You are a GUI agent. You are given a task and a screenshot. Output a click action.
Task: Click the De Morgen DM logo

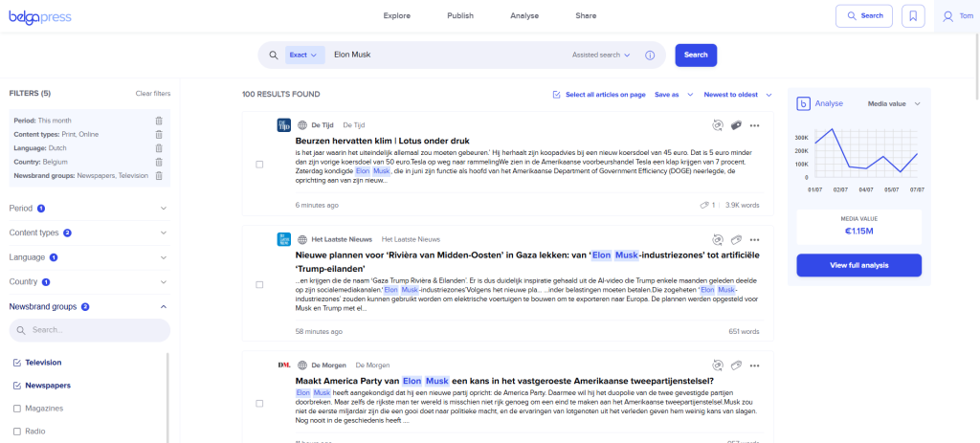point(283,365)
